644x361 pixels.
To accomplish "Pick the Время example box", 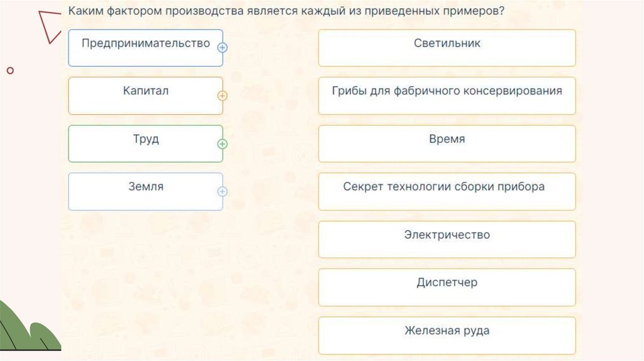I will pyautogui.click(x=447, y=143).
